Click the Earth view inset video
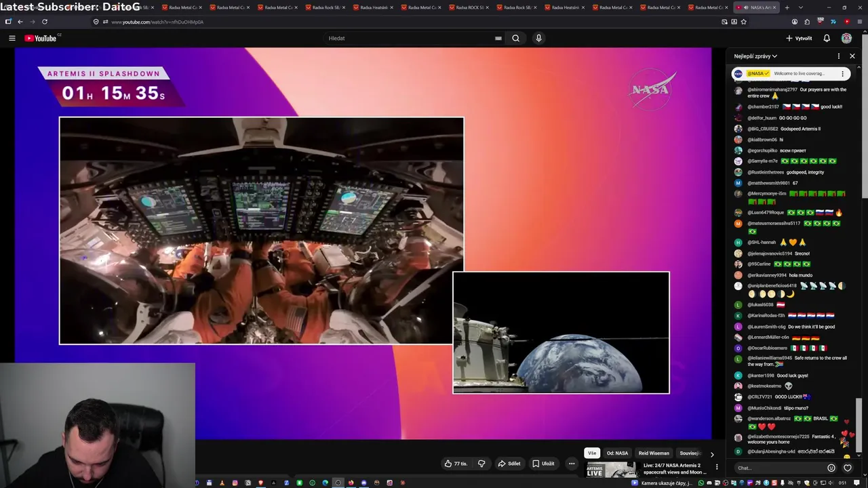This screenshot has height=488, width=868. [x=561, y=332]
